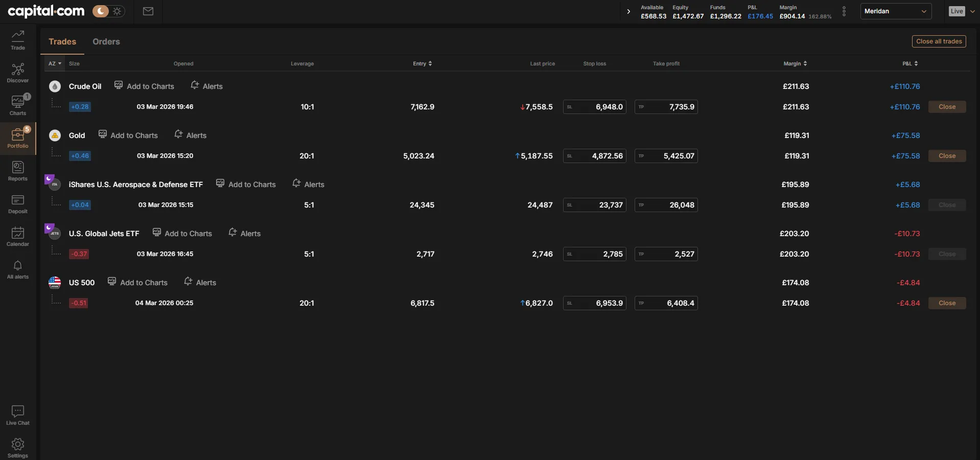
Task: Sort trades by P&L column
Action: (x=910, y=63)
